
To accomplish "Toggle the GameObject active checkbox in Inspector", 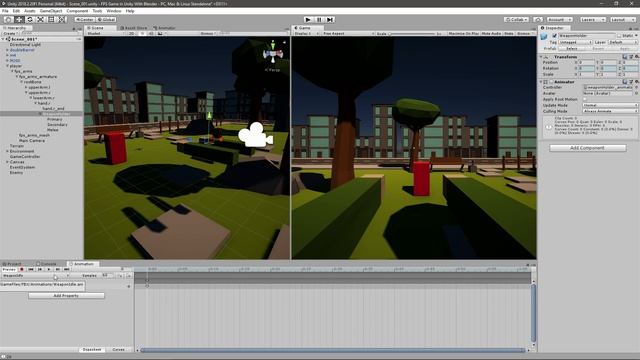I will [x=554, y=36].
